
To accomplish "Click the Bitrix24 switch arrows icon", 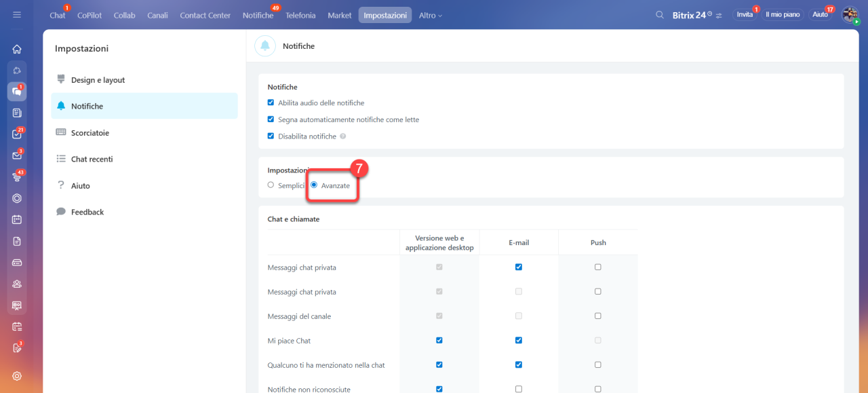I will pos(719,15).
